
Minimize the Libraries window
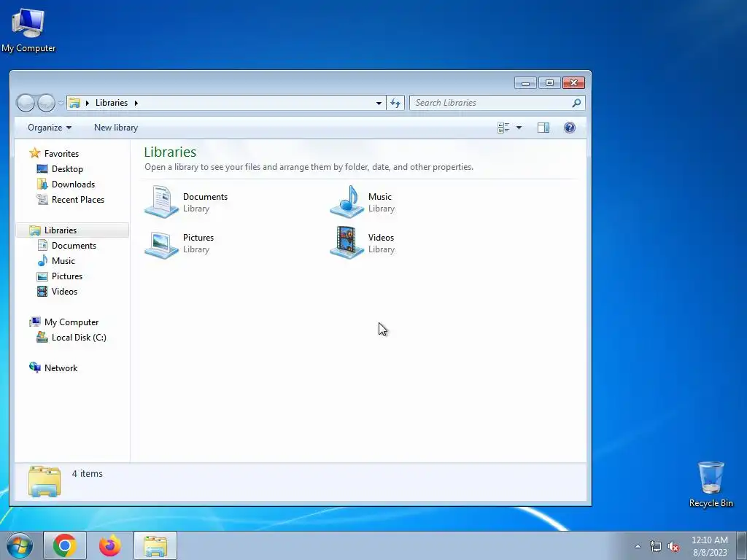coord(525,83)
